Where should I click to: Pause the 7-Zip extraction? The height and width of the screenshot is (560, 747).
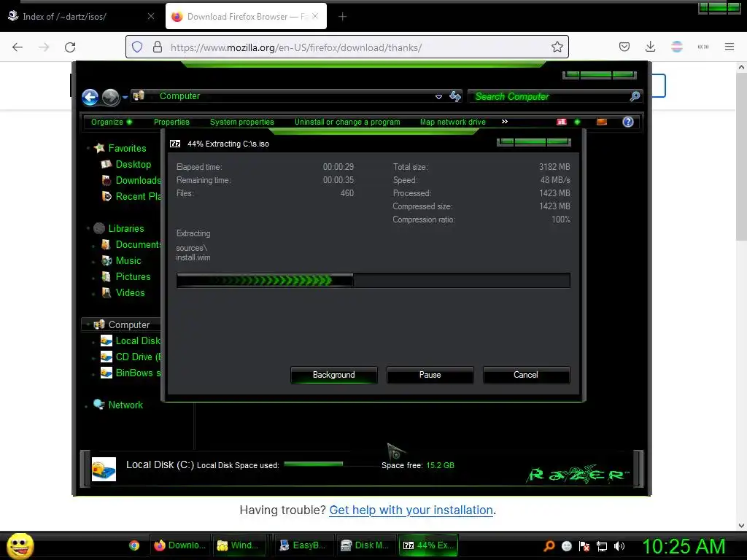[x=430, y=375]
